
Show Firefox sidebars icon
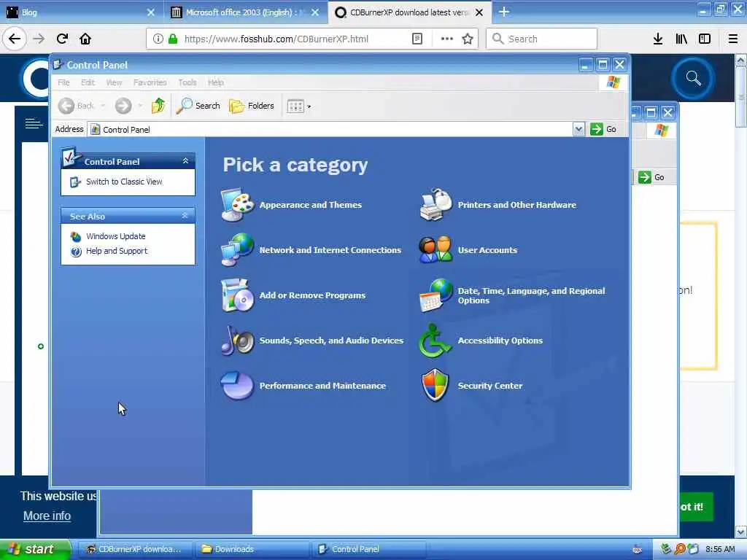point(705,39)
